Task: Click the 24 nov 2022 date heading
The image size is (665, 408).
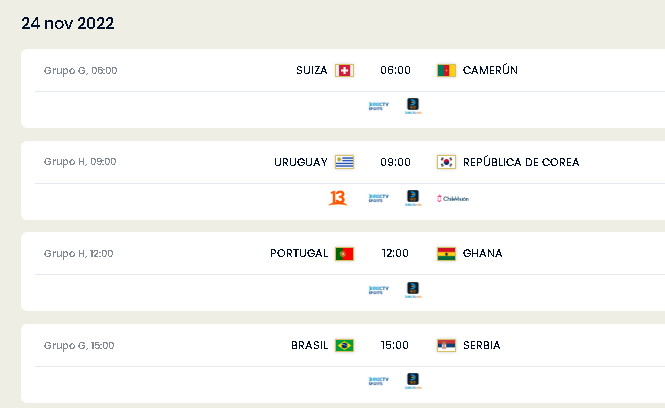Action: 68,23
